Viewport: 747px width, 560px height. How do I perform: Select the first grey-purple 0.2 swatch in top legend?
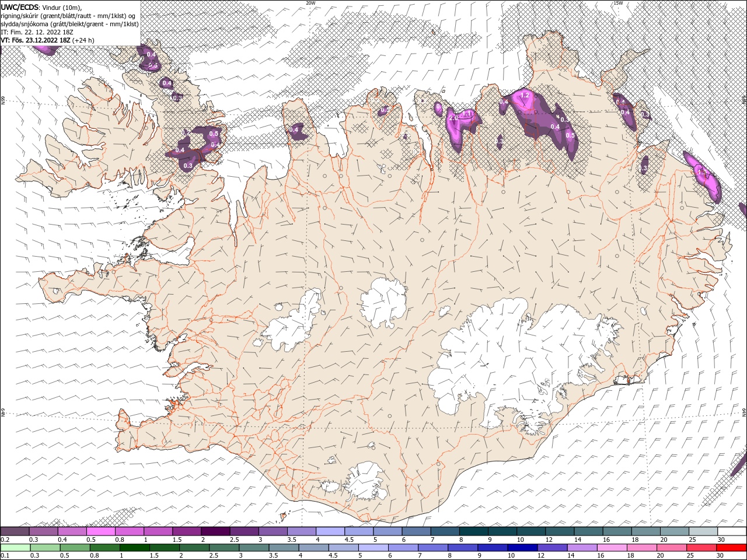coord(15,531)
